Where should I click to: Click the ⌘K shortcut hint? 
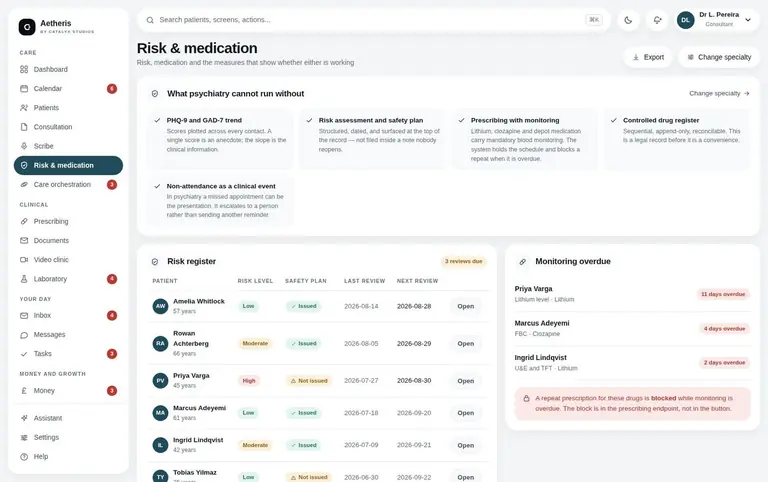click(x=594, y=20)
